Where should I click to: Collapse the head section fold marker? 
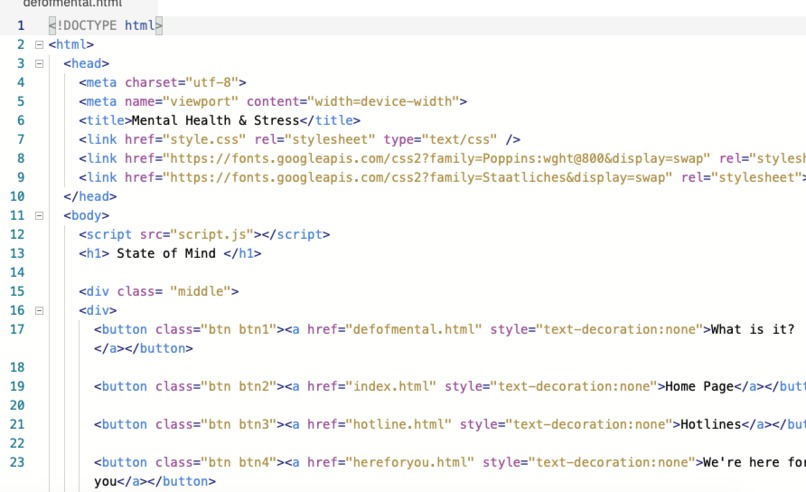click(x=39, y=64)
